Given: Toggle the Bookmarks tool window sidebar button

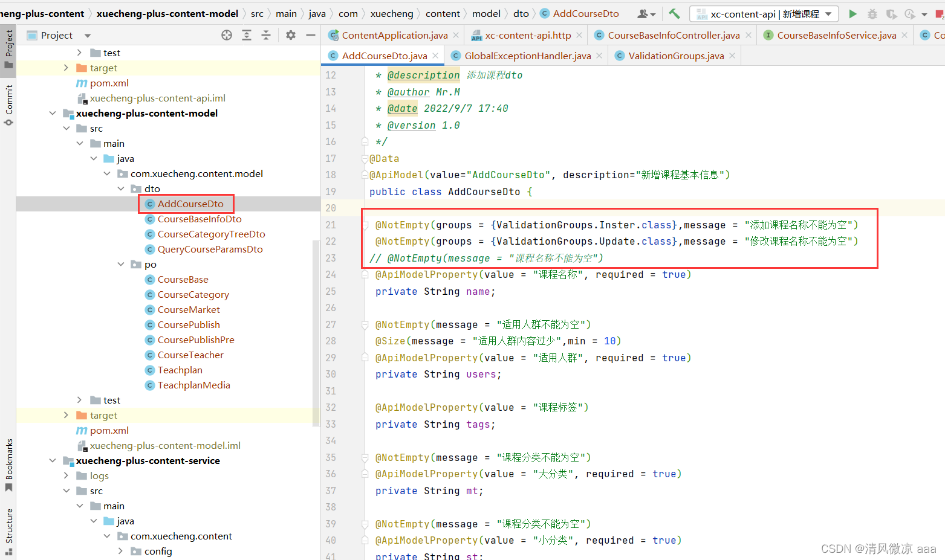Looking at the screenshot, I should point(8,464).
